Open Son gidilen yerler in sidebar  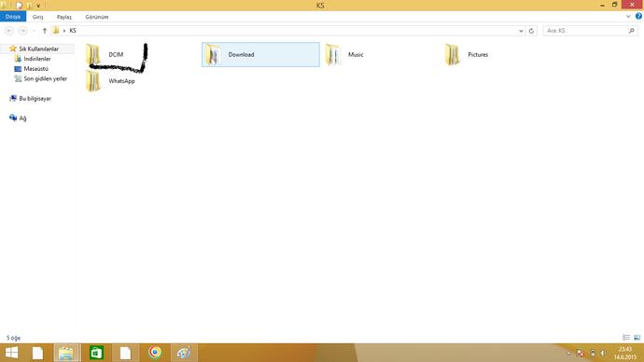(x=45, y=78)
